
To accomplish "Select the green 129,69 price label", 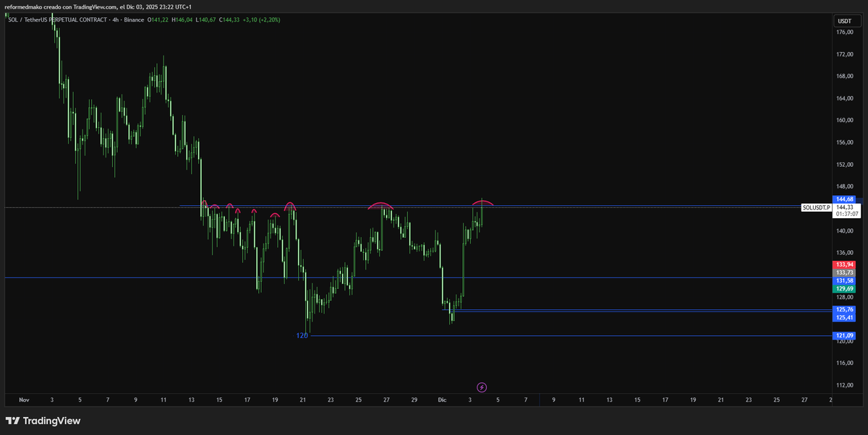I will [x=843, y=288].
